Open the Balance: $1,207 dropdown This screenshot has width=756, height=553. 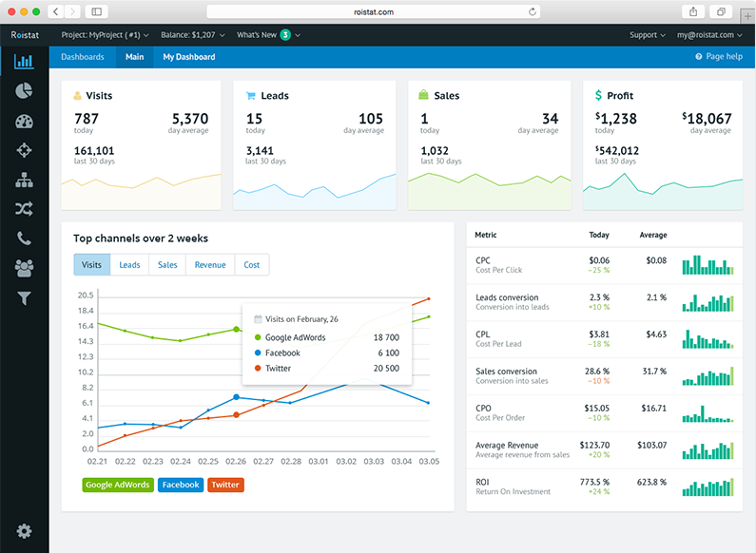point(193,35)
